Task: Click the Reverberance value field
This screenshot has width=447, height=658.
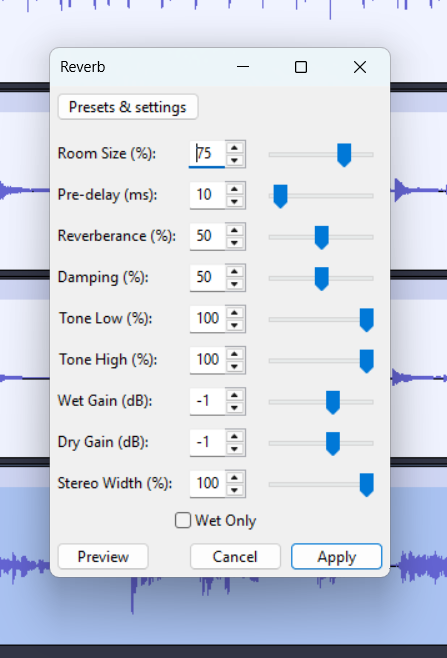Action: click(208, 236)
